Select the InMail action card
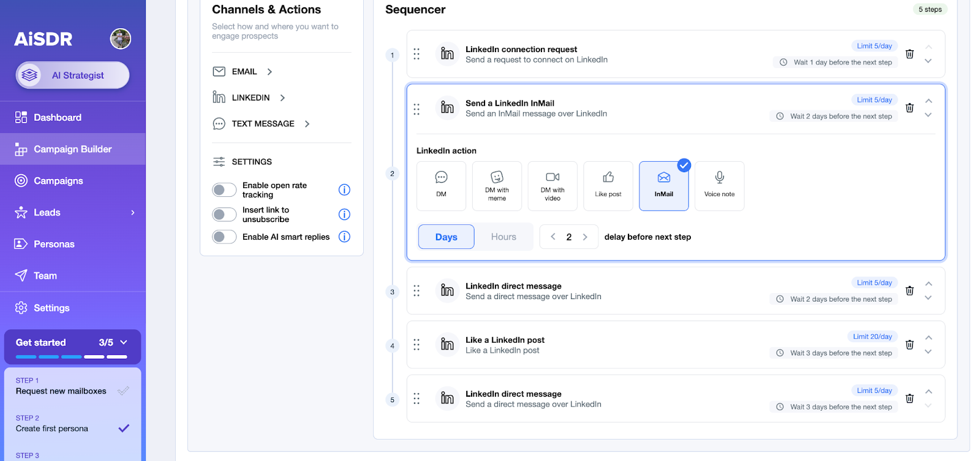The image size is (980, 461). click(664, 186)
